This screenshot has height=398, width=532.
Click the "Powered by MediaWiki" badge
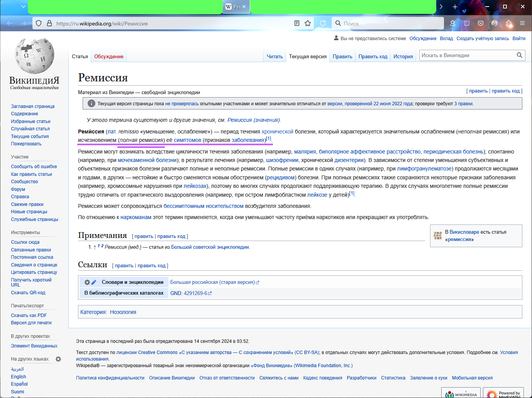click(503, 393)
